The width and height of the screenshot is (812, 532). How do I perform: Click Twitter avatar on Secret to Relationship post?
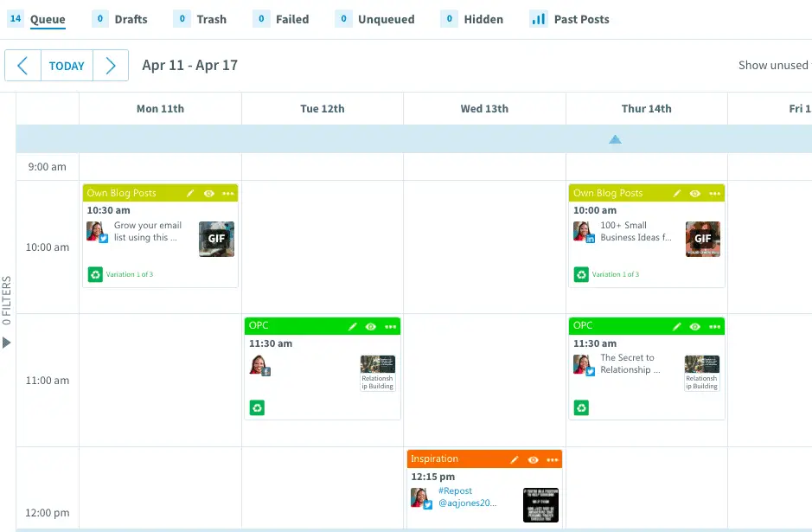coord(584,365)
